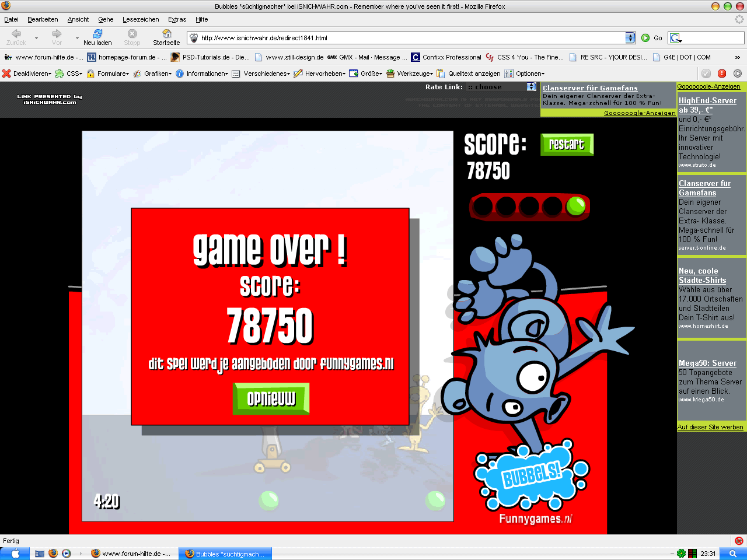Image resolution: width=747 pixels, height=560 pixels.
Task: Open the Apple-logo start button
Action: click(15, 554)
